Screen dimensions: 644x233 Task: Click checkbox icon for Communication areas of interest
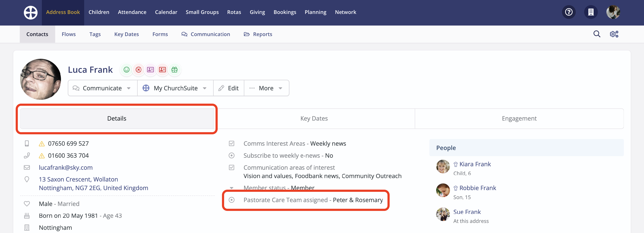(x=231, y=168)
